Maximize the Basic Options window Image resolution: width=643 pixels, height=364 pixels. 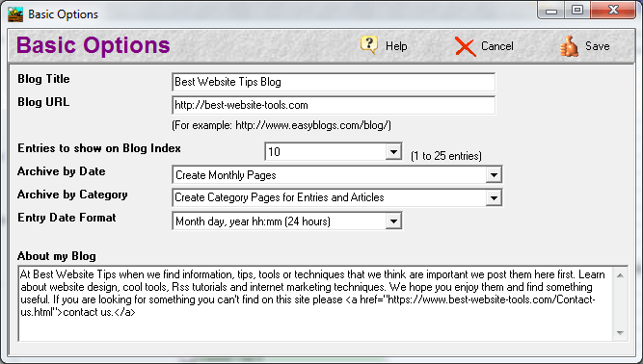[x=577, y=11]
